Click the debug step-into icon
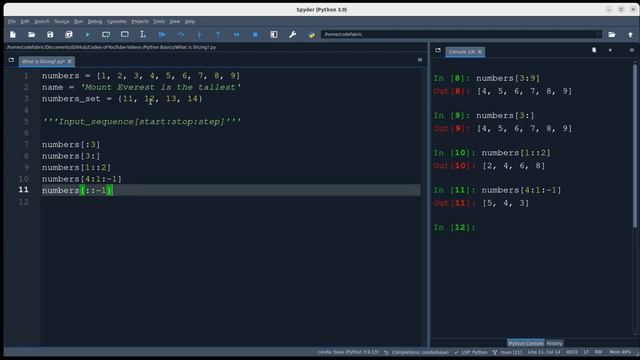The image size is (640, 360). [x=200, y=35]
